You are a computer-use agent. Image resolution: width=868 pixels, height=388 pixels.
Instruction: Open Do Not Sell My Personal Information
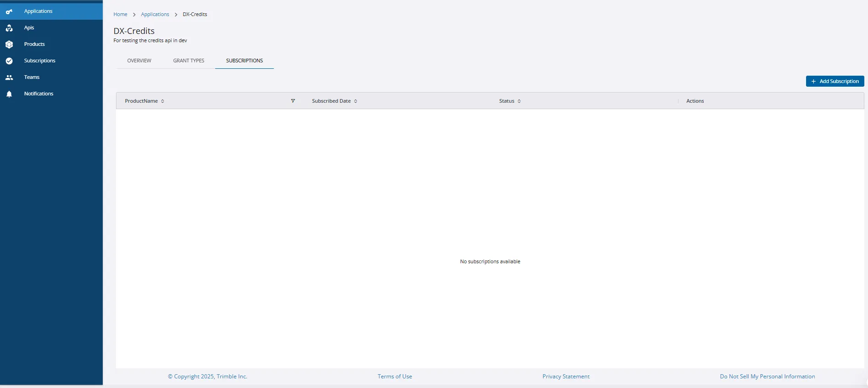click(x=768, y=377)
